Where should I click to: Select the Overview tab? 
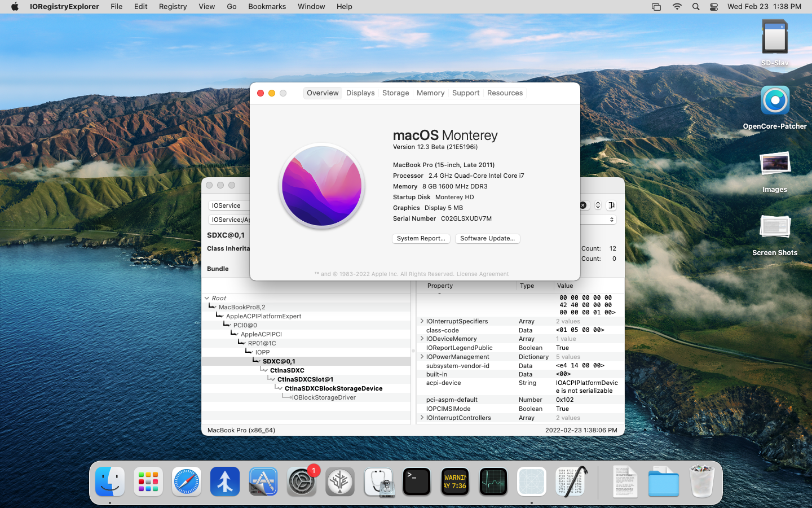click(x=323, y=93)
